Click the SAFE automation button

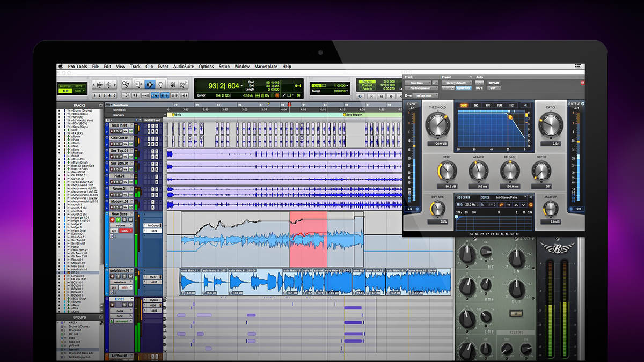tap(479, 88)
